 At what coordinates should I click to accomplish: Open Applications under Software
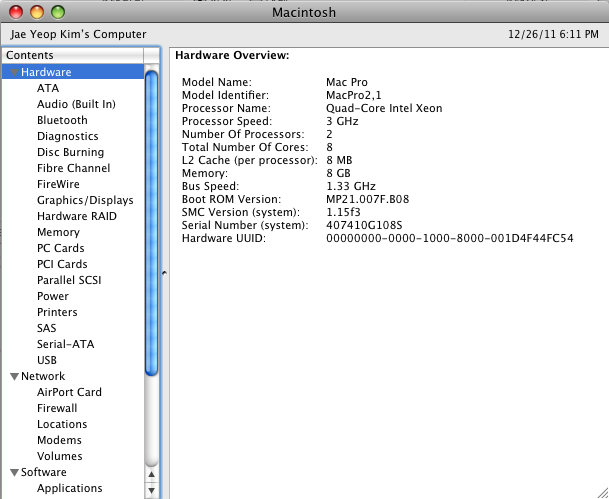pyautogui.click(x=69, y=488)
